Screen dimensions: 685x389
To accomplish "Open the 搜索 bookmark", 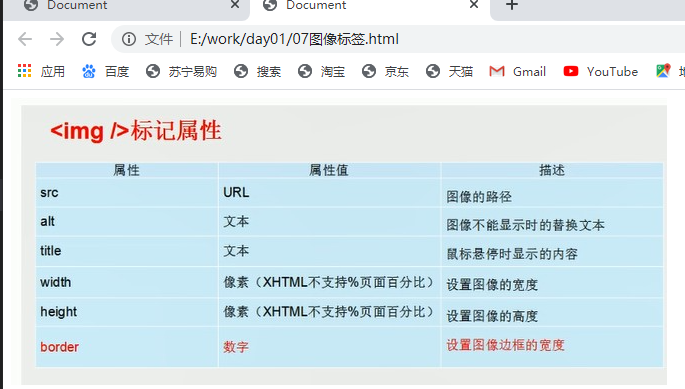I will click(257, 71).
